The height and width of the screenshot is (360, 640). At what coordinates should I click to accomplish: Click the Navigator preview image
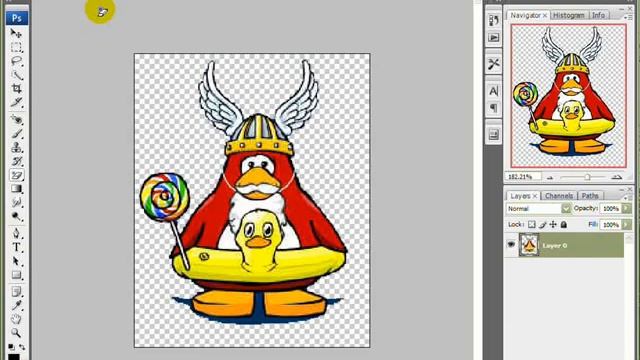tap(569, 96)
